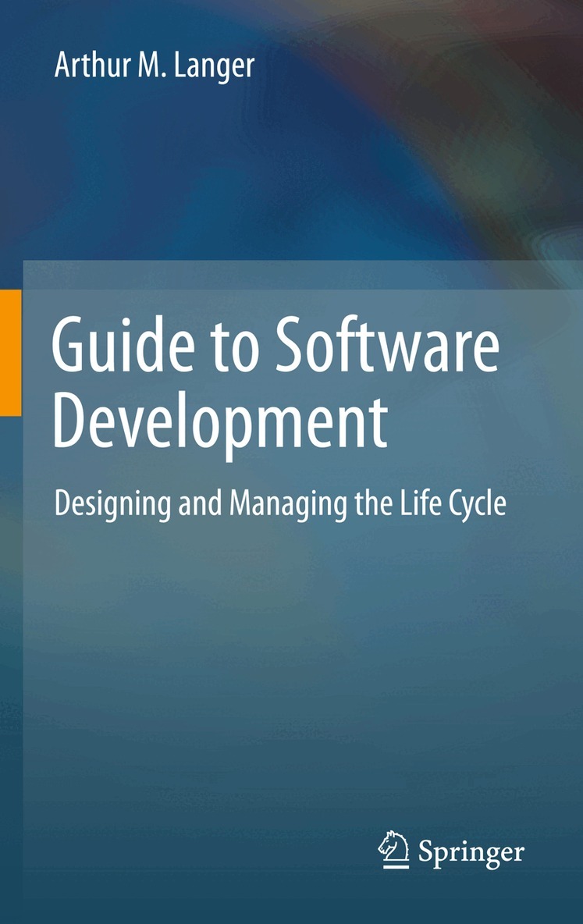Click the orange accent bar on left edge
Viewport: 583px width, 924px height.
(10, 352)
